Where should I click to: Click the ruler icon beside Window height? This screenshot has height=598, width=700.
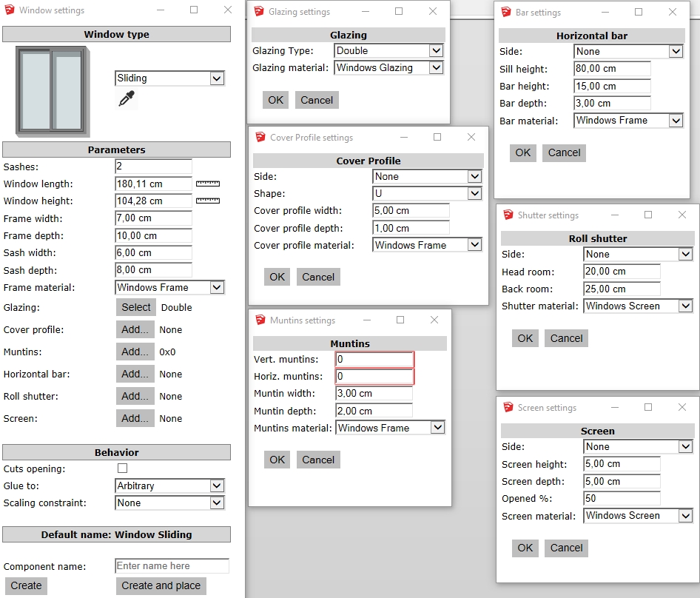click(x=208, y=201)
